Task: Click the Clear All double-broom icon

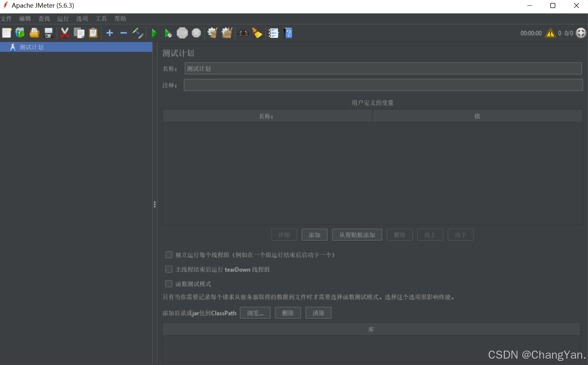Action: (227, 33)
